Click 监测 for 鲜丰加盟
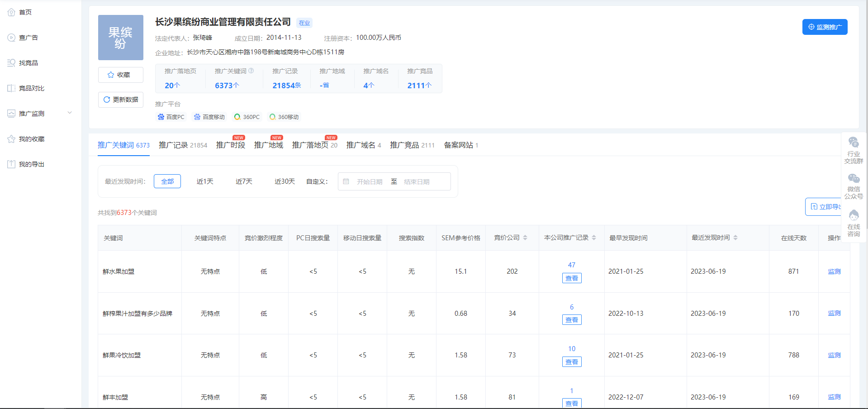The height and width of the screenshot is (409, 868). click(x=834, y=397)
